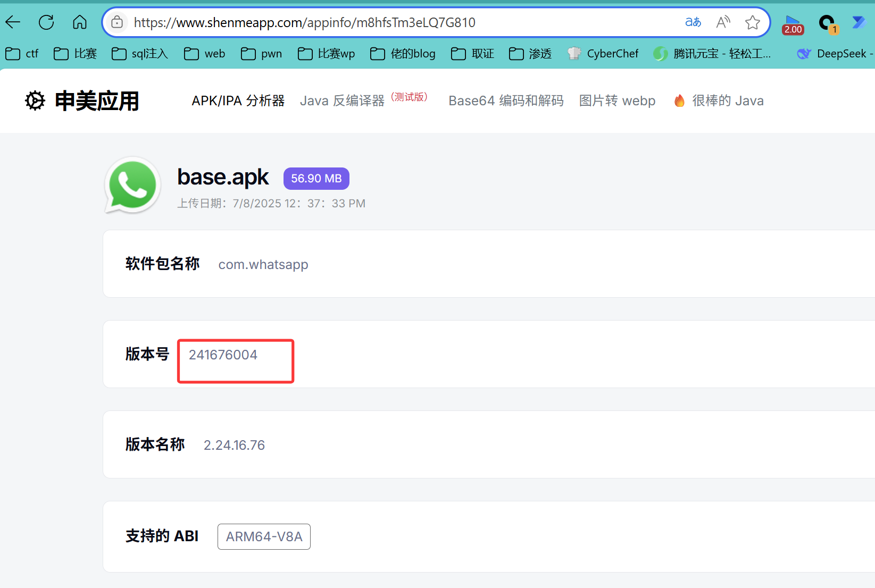The width and height of the screenshot is (875, 588).
Task: Open the 渗透 bookmark folder
Action: (x=530, y=54)
